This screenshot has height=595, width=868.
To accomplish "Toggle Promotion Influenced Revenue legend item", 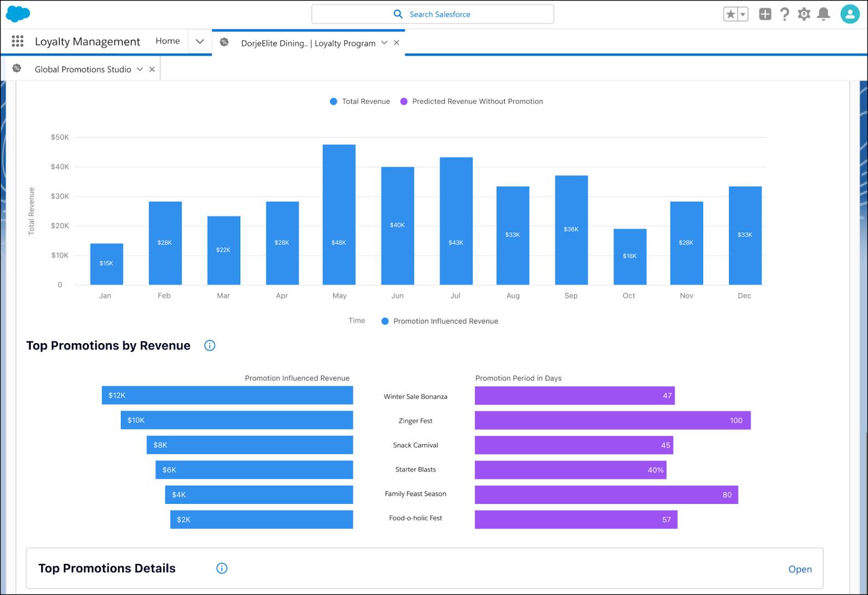I will click(439, 321).
